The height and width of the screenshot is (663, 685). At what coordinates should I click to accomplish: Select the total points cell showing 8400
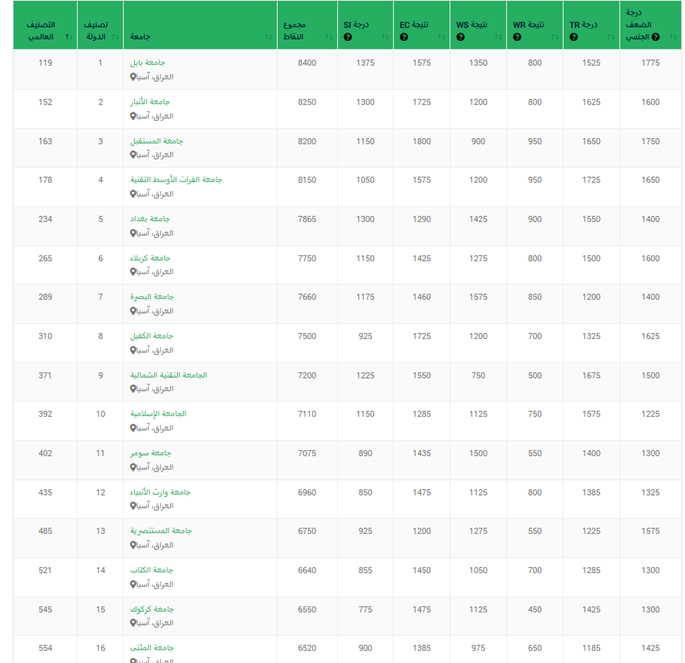[x=307, y=63]
